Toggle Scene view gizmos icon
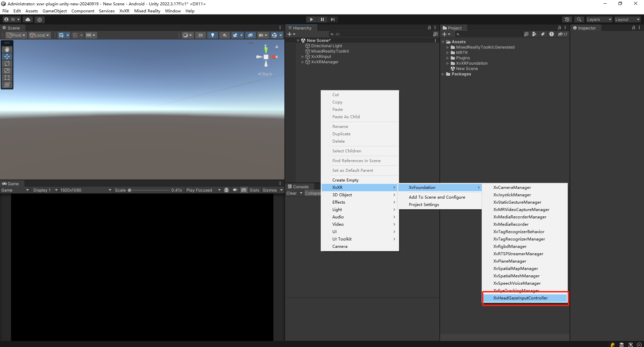The image size is (644, 347). coord(274,35)
